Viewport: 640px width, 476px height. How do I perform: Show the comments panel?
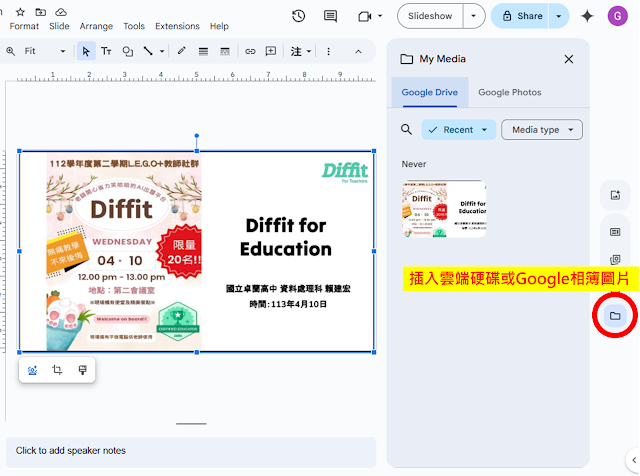330,16
